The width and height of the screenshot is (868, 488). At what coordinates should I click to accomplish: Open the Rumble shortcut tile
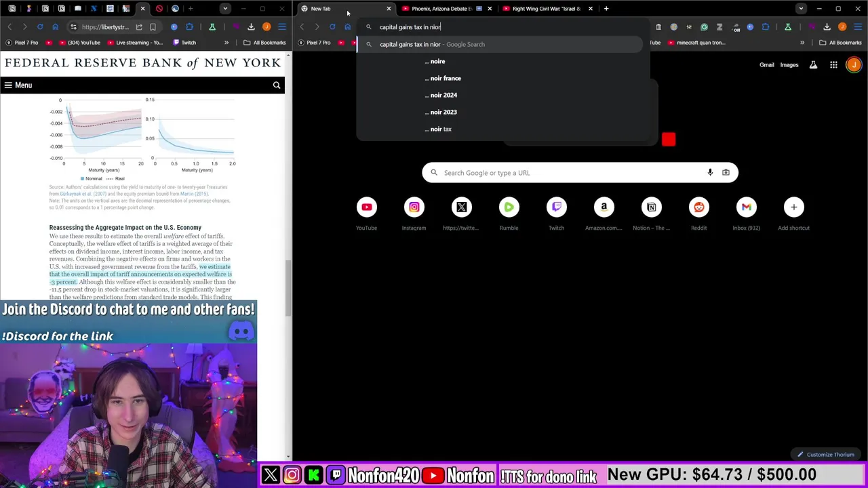click(x=509, y=213)
